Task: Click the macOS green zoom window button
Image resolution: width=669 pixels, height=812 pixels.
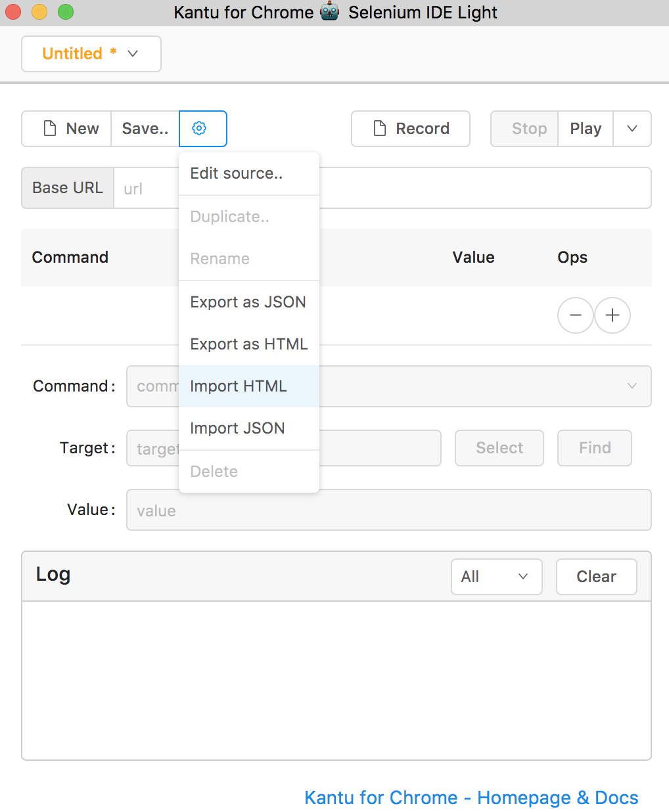Action: 66,12
